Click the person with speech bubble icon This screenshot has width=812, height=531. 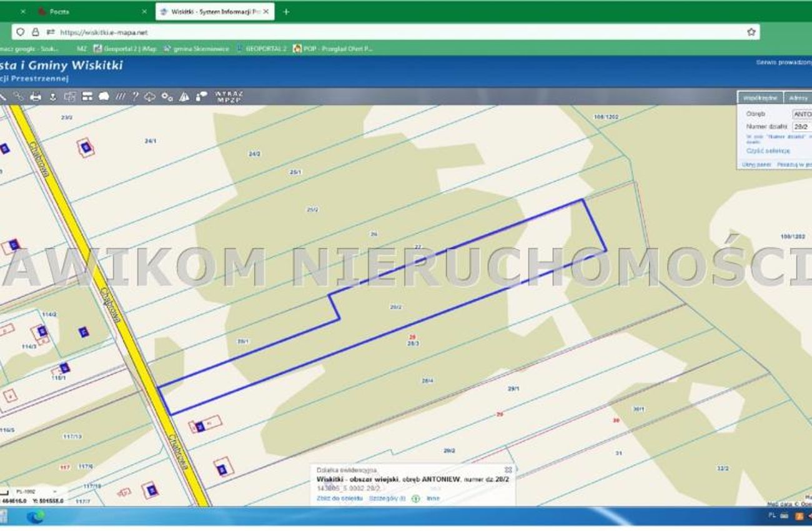[201, 96]
